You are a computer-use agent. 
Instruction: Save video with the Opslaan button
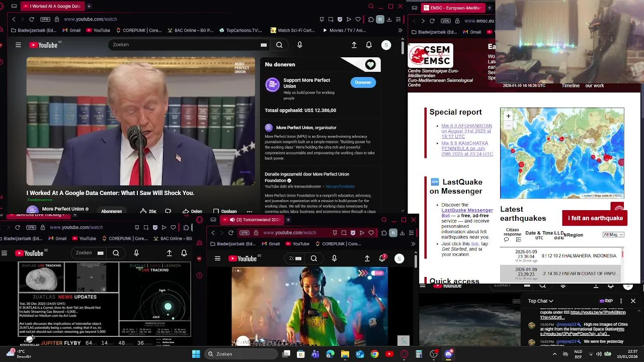(x=225, y=211)
